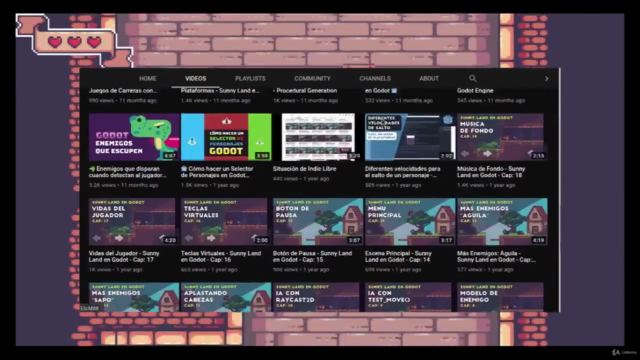Click the hearts life banner in the game
640x360 pixels.
(x=74, y=42)
